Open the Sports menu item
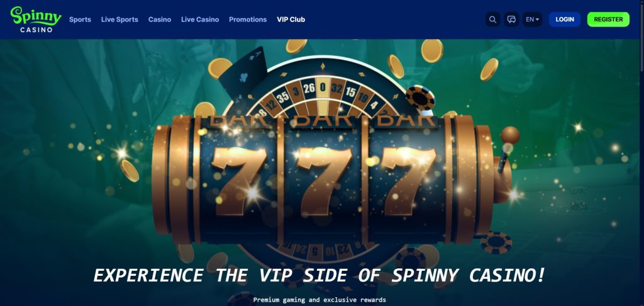 coord(80,20)
